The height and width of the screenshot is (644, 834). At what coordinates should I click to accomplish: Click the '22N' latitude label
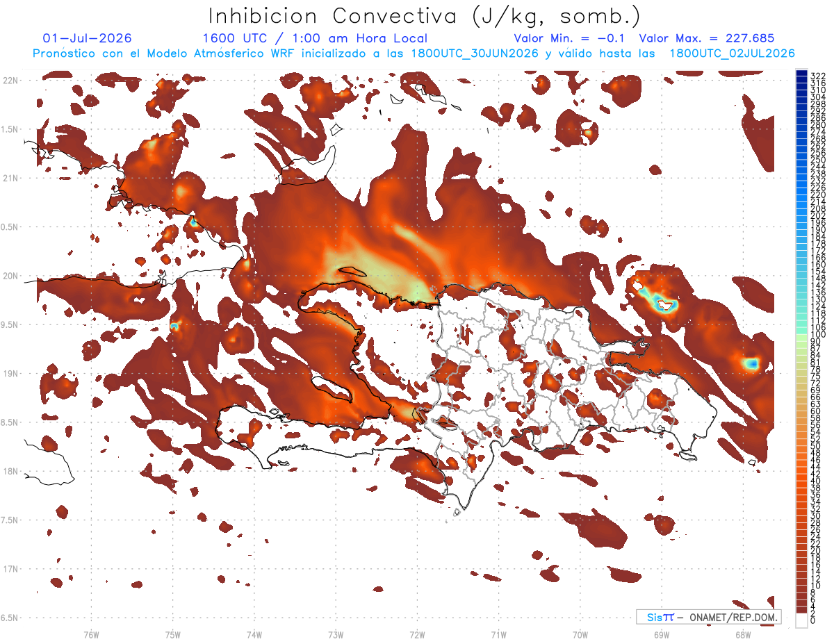pos(10,81)
